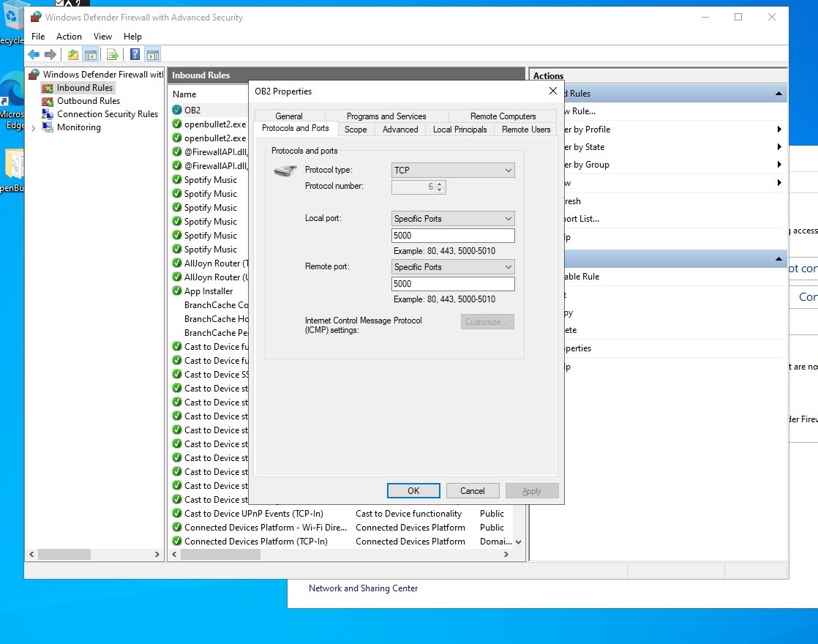818x644 pixels.
Task: Click the rules list horizontal scrollbar thumb
Action: pos(220,554)
